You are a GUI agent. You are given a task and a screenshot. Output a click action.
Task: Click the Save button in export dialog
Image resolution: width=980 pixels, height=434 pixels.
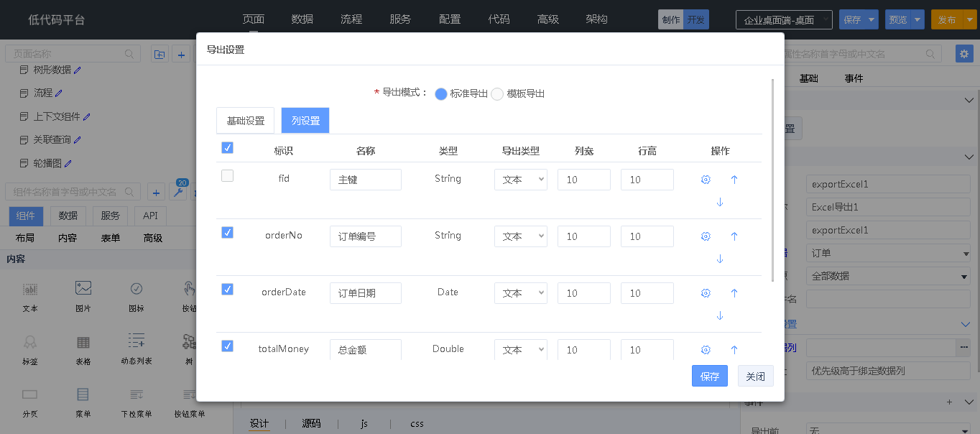point(710,376)
